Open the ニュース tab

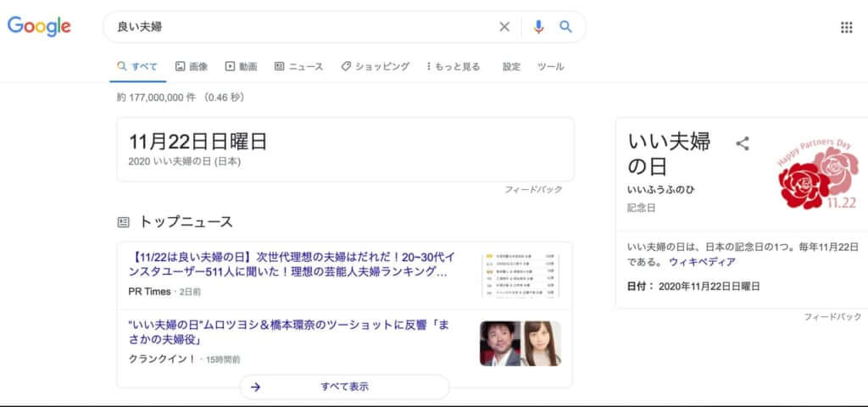[x=299, y=66]
